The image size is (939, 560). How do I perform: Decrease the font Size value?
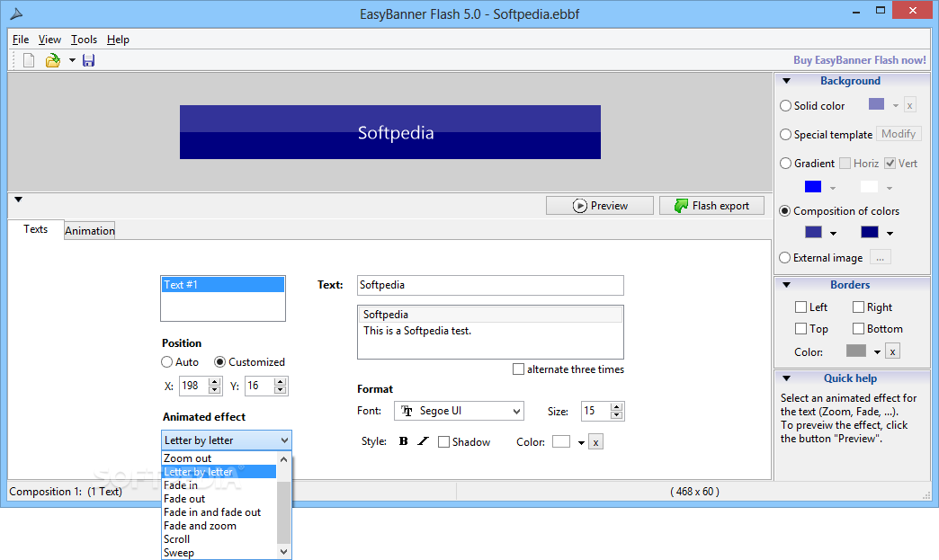pyautogui.click(x=617, y=415)
